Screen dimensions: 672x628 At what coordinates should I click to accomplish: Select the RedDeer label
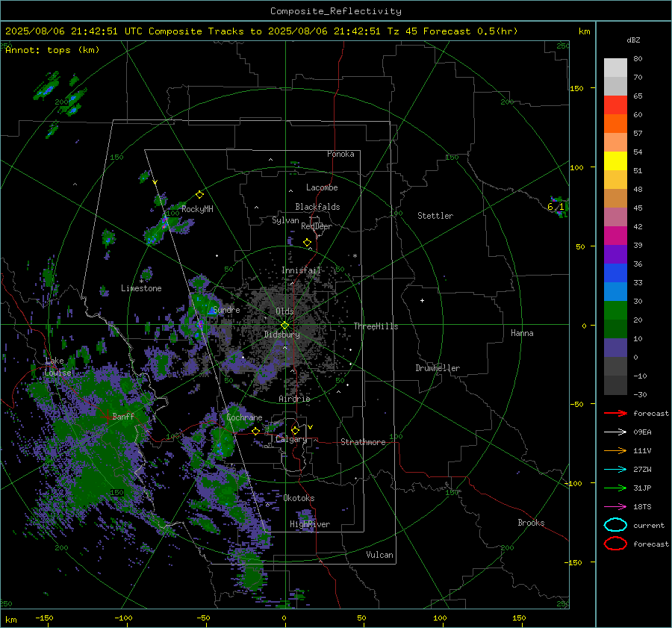[x=317, y=226]
